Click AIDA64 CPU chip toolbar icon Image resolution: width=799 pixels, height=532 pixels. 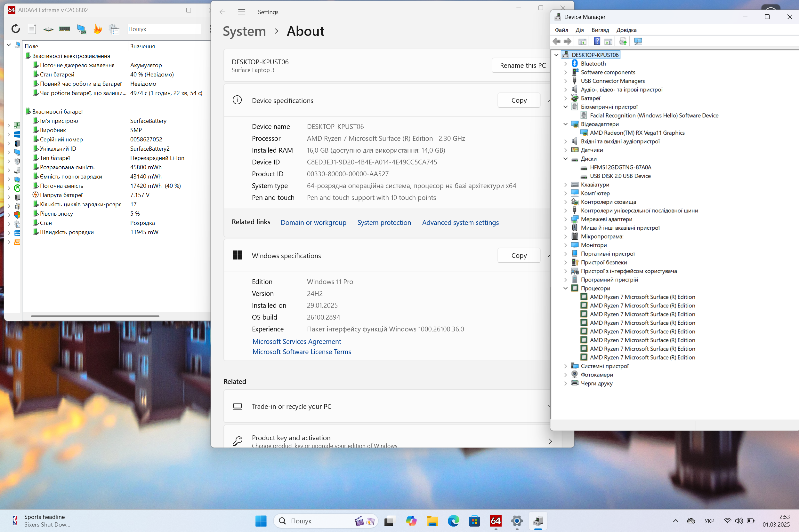[48, 29]
